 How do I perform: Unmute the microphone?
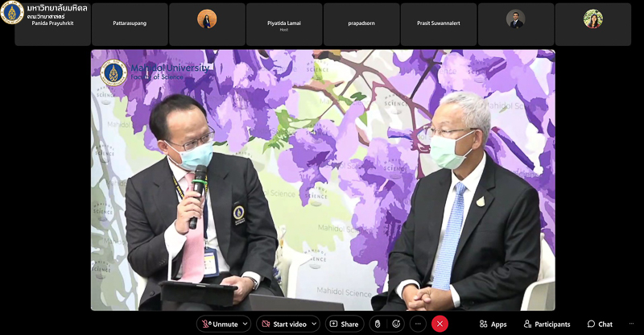tap(219, 324)
